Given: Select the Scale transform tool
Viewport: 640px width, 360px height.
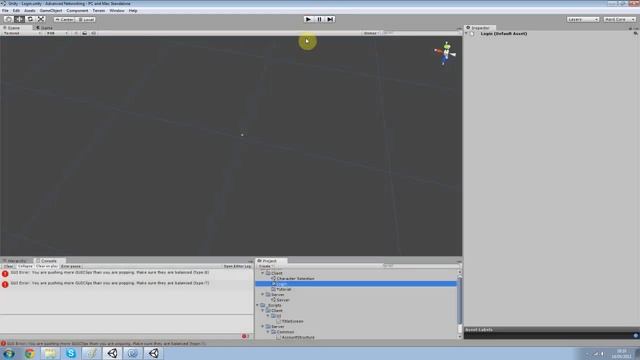Looking at the screenshot, I should tap(41, 19).
